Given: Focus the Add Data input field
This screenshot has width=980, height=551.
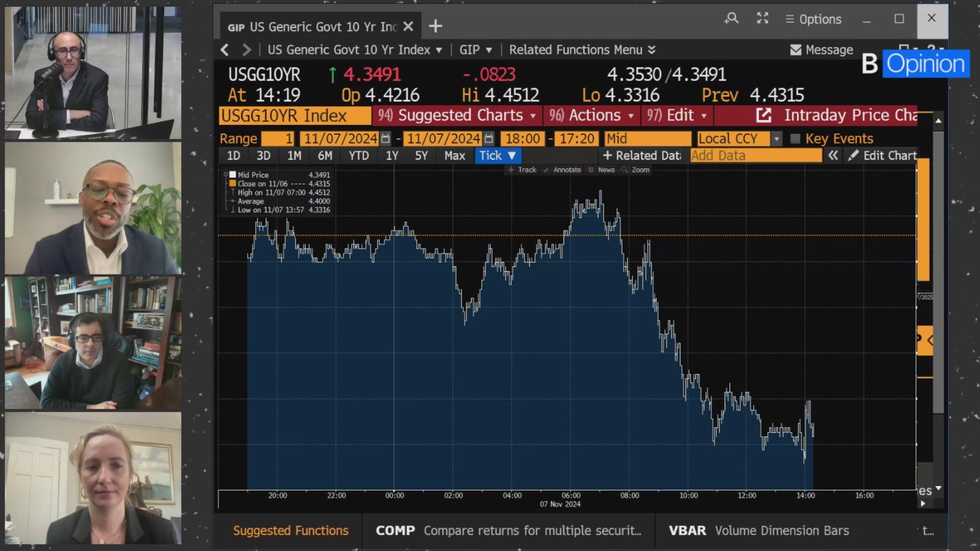Looking at the screenshot, I should click(x=756, y=156).
